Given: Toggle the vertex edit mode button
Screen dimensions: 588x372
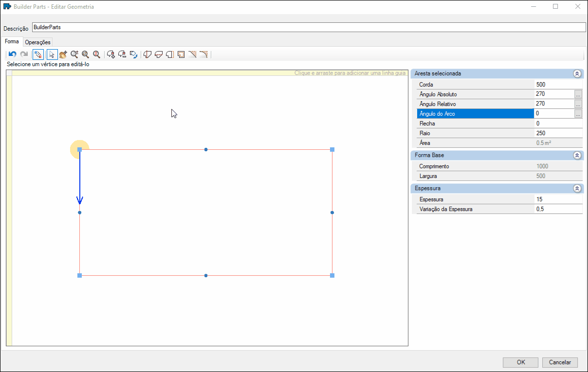Looking at the screenshot, I should coord(38,54).
